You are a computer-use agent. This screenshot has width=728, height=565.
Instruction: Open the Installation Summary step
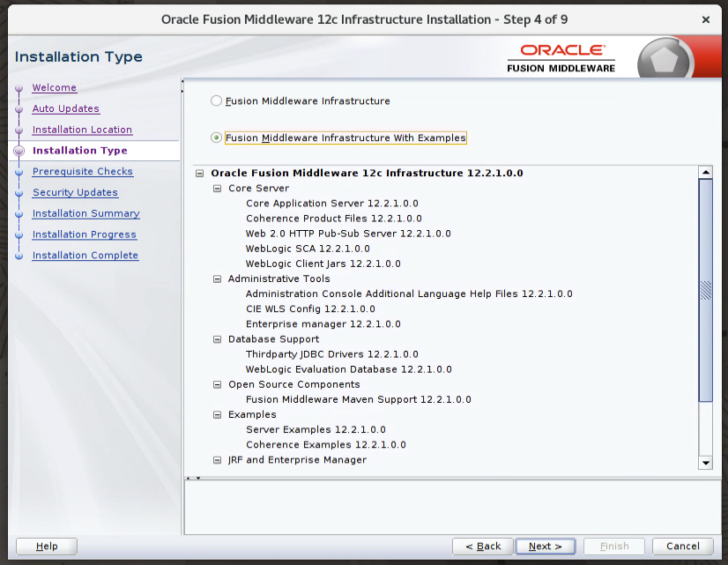[85, 213]
